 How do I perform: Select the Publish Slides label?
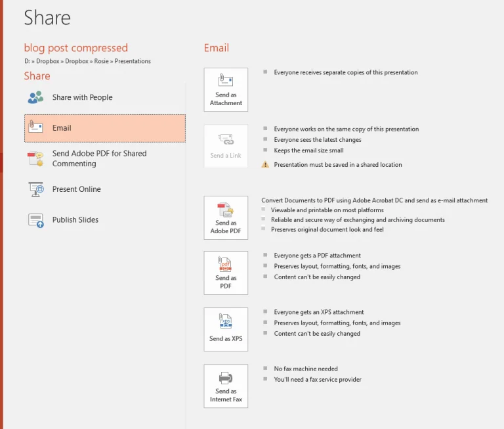pyautogui.click(x=75, y=220)
